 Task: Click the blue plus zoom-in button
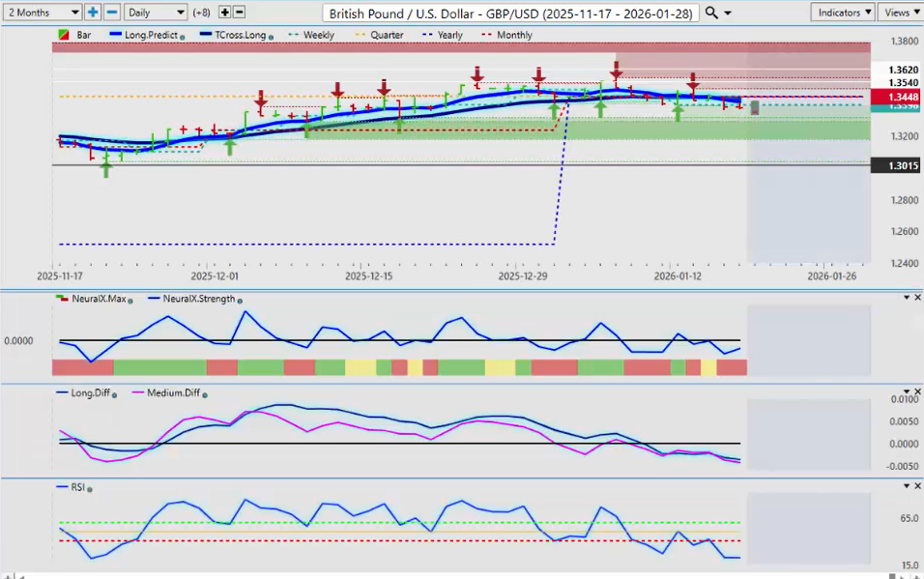(93, 13)
